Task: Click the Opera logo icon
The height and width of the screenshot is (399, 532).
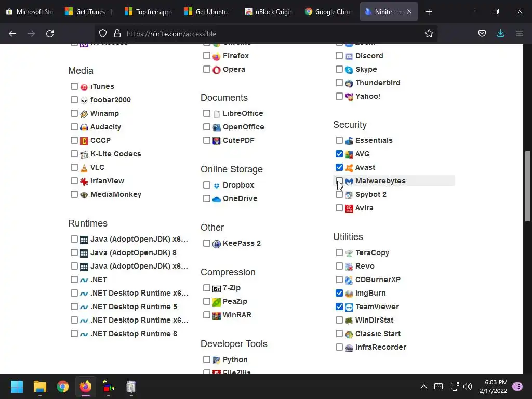Action: pyautogui.click(x=217, y=70)
